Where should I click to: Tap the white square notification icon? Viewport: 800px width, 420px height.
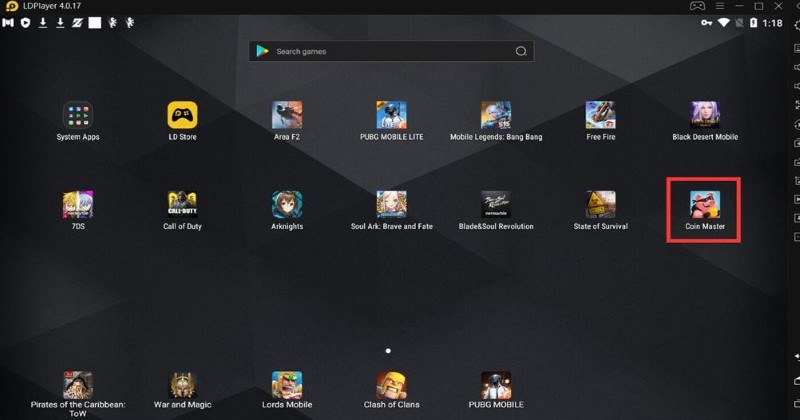point(95,22)
